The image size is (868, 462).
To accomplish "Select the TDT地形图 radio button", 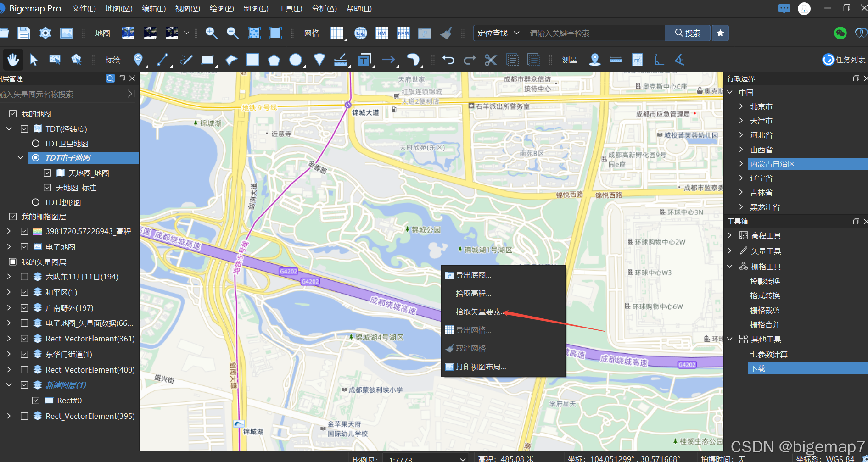I will 35,202.
